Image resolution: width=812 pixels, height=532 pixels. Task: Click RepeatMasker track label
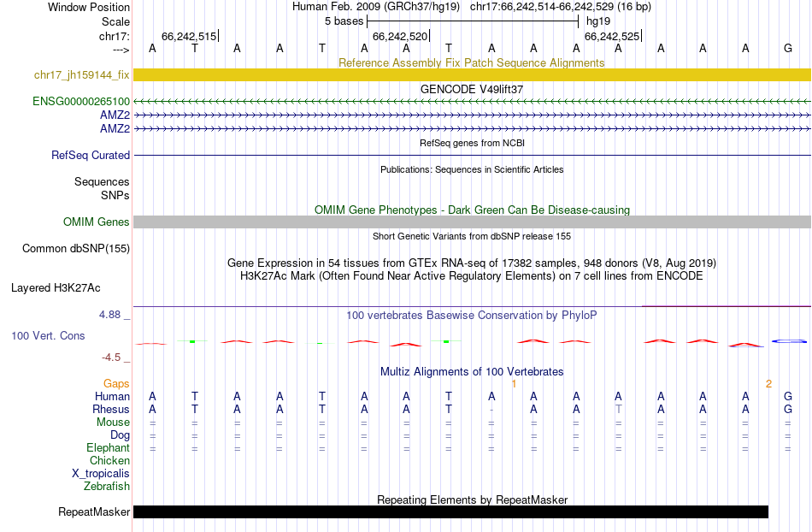(94, 511)
